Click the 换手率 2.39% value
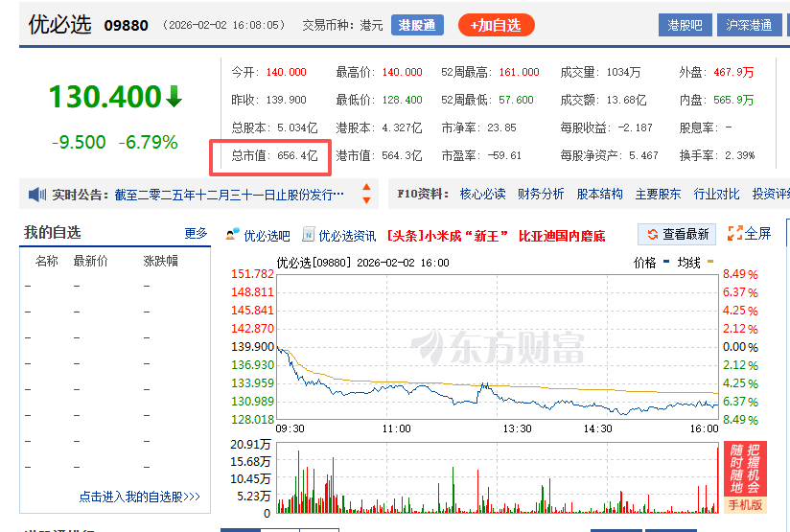 [739, 155]
